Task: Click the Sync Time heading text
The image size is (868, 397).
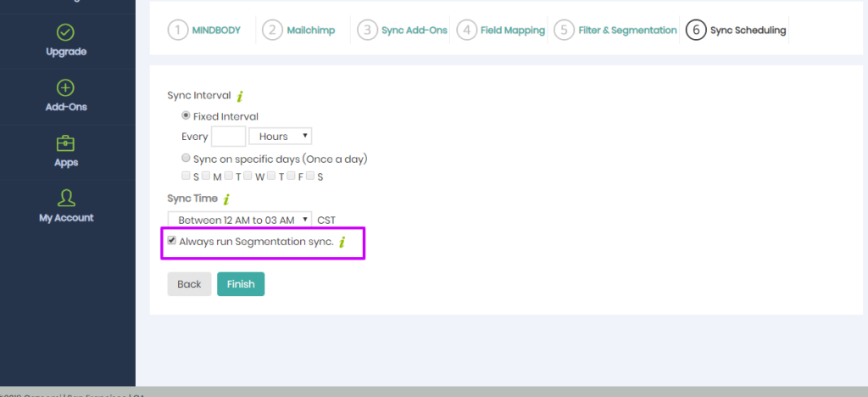Action: click(x=192, y=198)
